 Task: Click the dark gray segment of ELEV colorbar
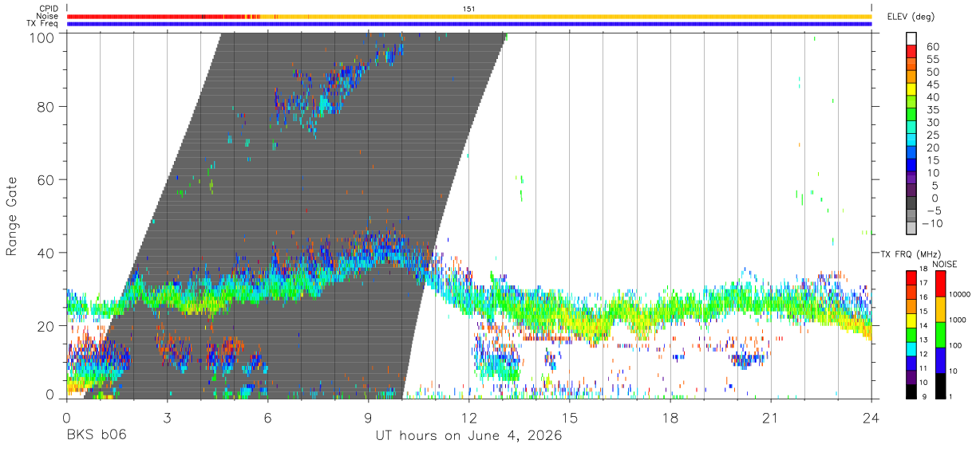pyautogui.click(x=912, y=204)
